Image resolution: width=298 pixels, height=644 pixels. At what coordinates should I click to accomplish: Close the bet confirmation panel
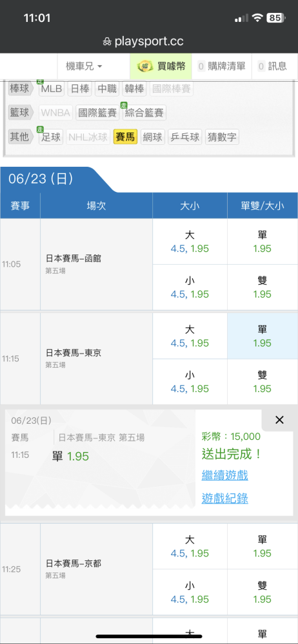(279, 420)
